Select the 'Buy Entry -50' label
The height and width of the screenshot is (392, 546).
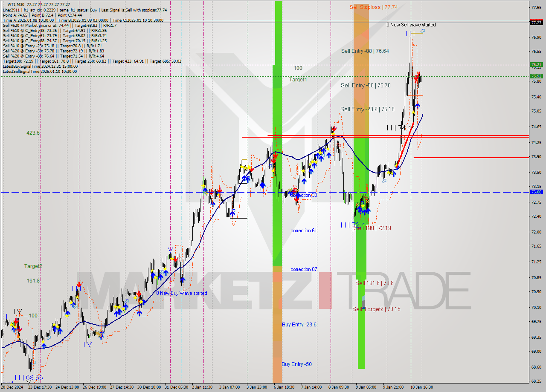tap(296, 364)
